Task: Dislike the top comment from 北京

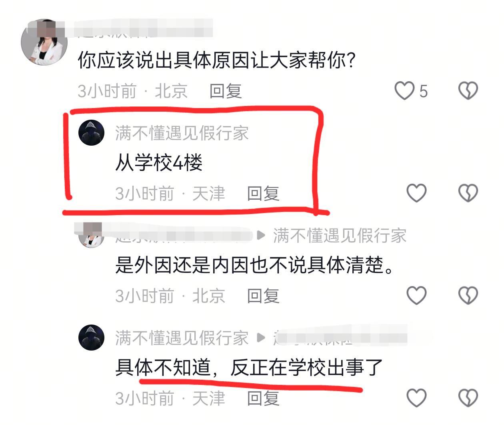Action: click(x=468, y=90)
